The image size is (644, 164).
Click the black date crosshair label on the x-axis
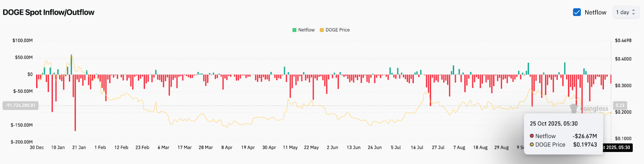coord(617,147)
